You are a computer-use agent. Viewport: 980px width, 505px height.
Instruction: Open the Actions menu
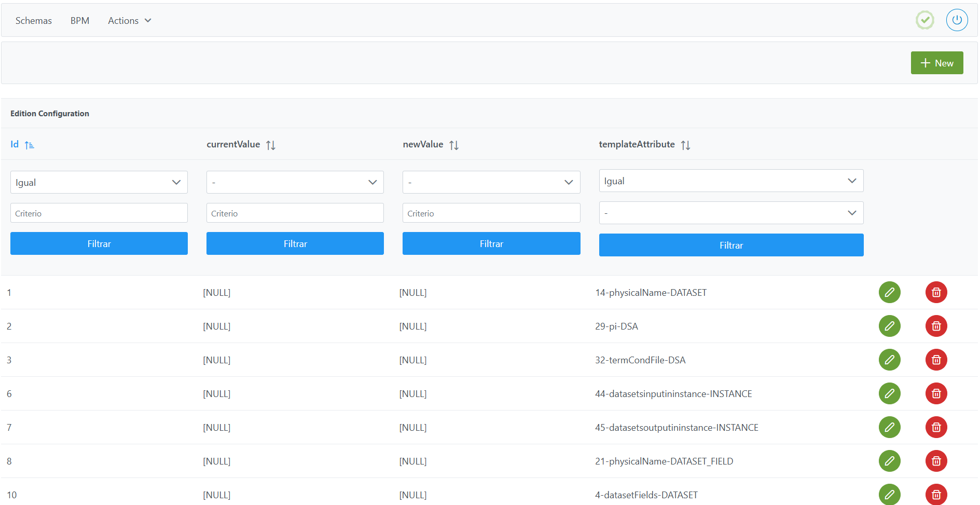[129, 21]
